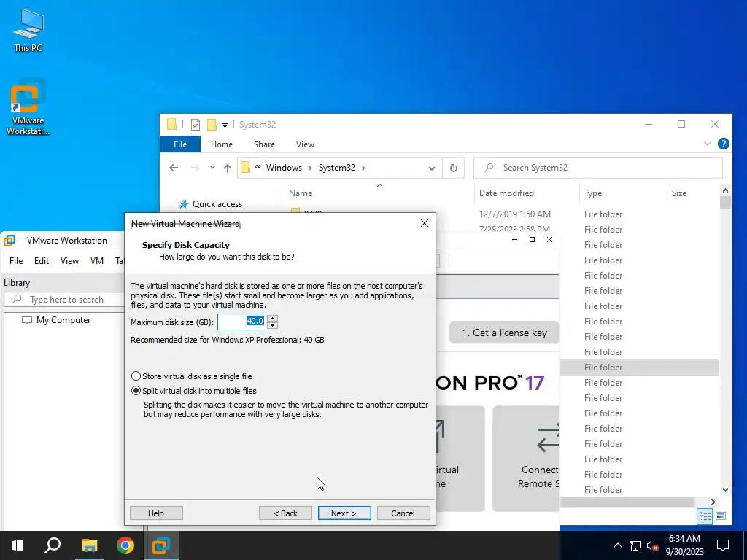Refresh the System32 folder view
Viewport: 747px width, 560px height.
point(454,168)
